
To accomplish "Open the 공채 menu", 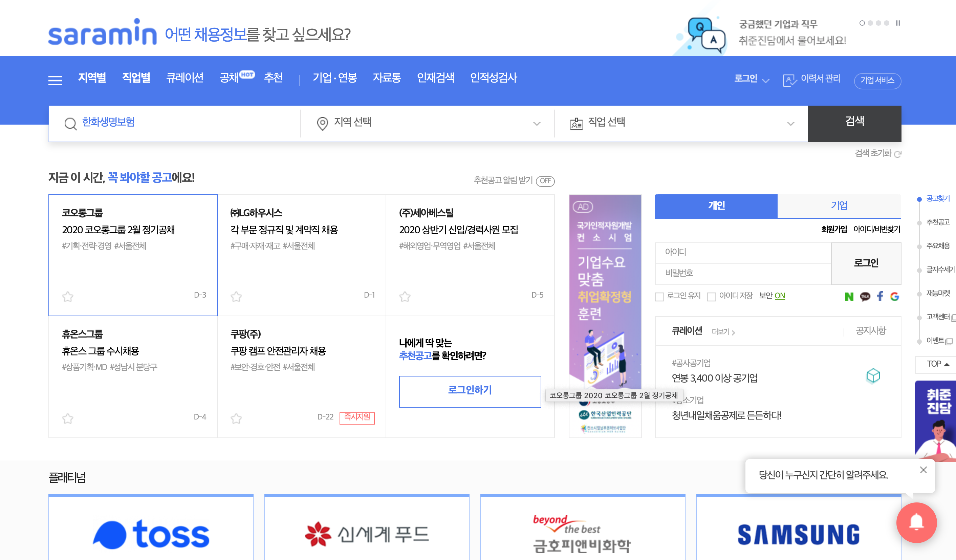I will pyautogui.click(x=229, y=78).
